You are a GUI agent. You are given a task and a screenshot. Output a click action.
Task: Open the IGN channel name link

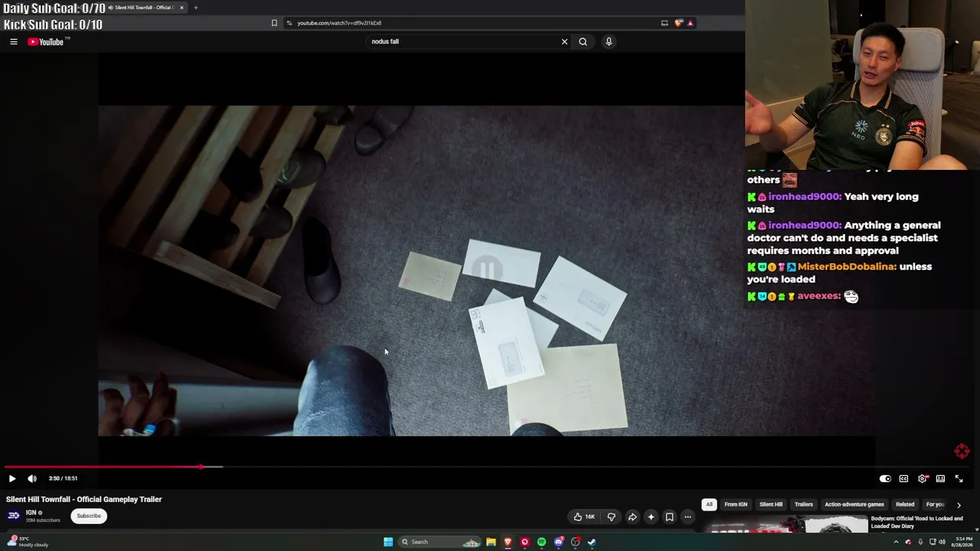(31, 513)
